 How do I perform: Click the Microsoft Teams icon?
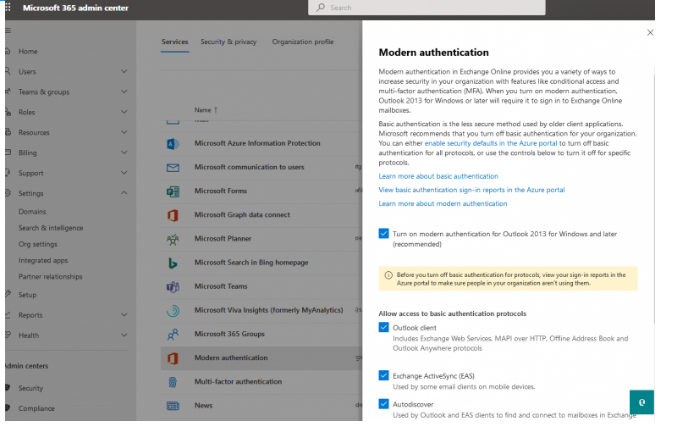tap(173, 286)
